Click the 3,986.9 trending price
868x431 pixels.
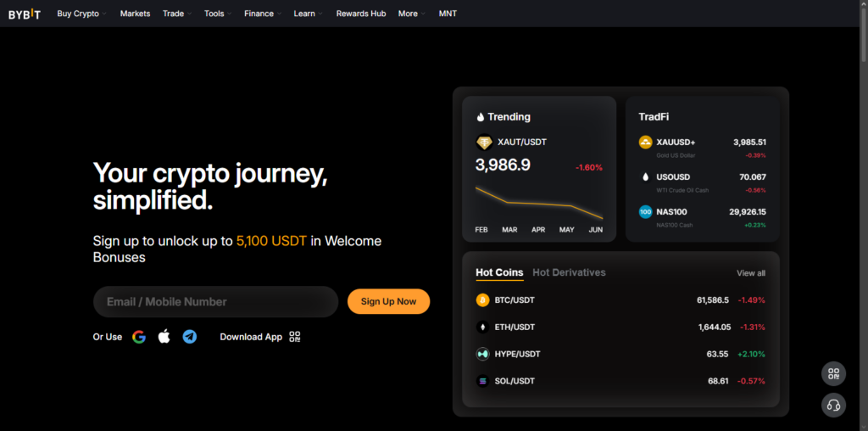(503, 165)
